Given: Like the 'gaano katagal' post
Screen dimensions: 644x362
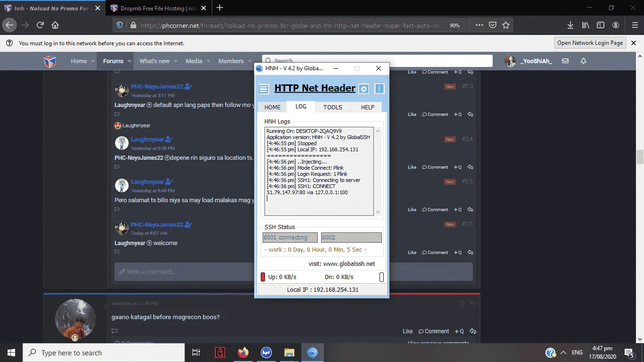Looking at the screenshot, I should tap(408, 331).
